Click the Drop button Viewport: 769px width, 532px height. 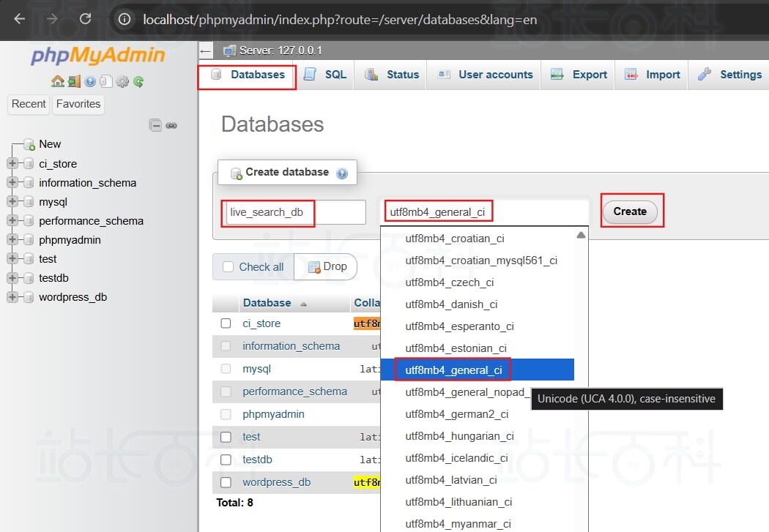[327, 266]
